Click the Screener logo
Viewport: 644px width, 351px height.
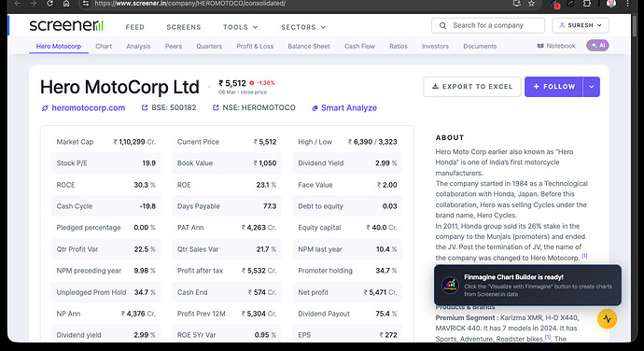click(66, 25)
